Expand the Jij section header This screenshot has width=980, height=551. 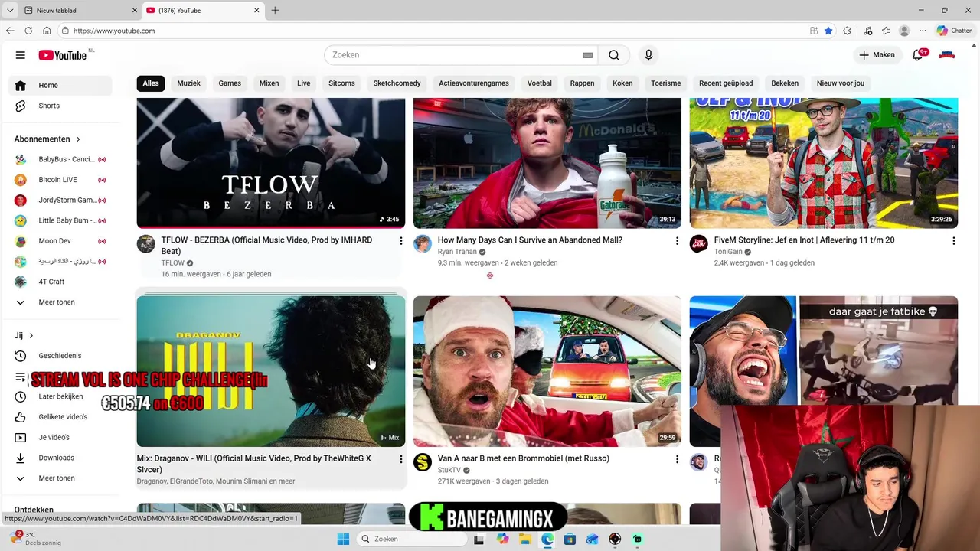pyautogui.click(x=24, y=335)
